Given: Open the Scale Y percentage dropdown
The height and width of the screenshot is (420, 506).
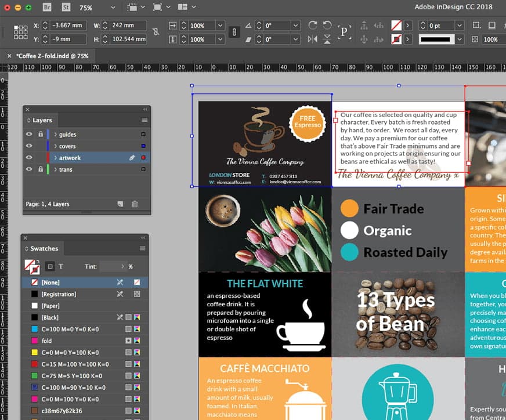Looking at the screenshot, I should pos(220,39).
